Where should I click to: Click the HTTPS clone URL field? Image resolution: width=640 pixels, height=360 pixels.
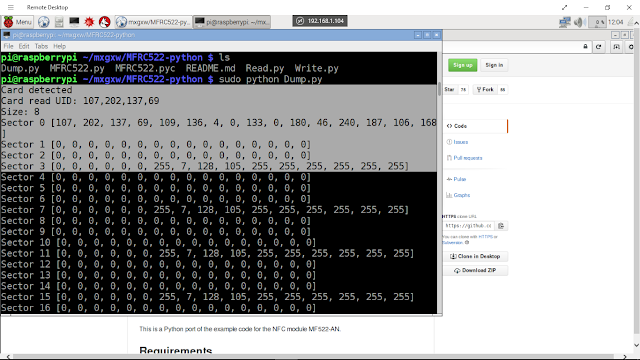pos(469,226)
